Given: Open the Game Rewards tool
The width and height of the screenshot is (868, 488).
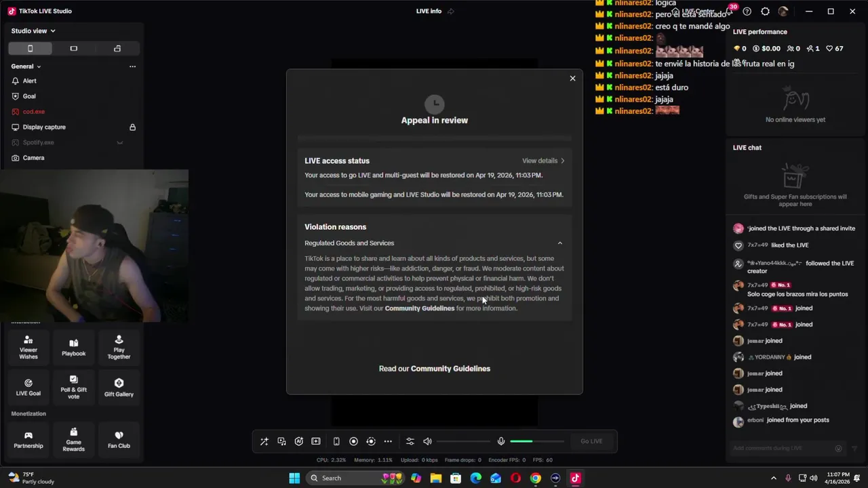Looking at the screenshot, I should click(x=74, y=439).
